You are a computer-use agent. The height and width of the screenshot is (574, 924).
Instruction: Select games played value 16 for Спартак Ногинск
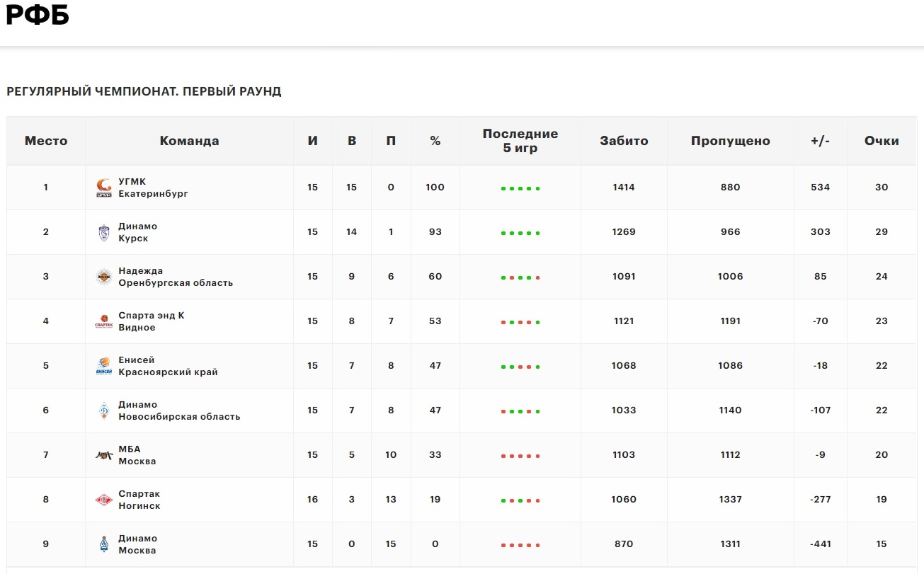coord(313,500)
